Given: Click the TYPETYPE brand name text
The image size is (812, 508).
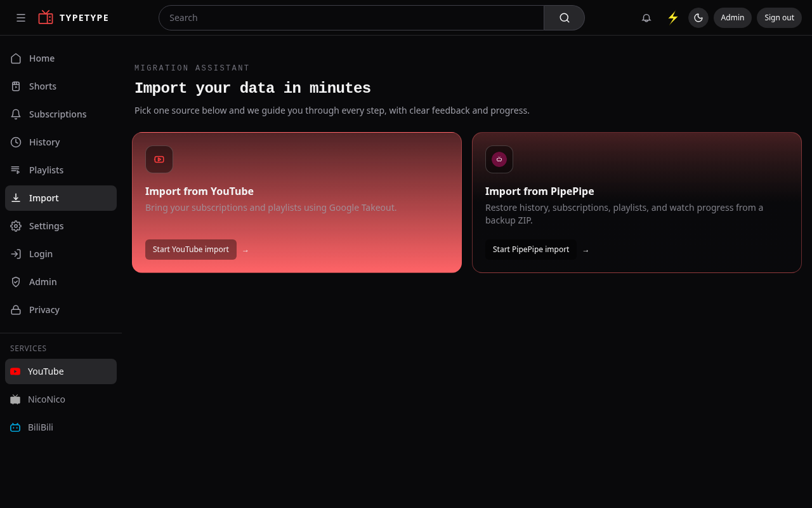Looking at the screenshot, I should point(84,18).
